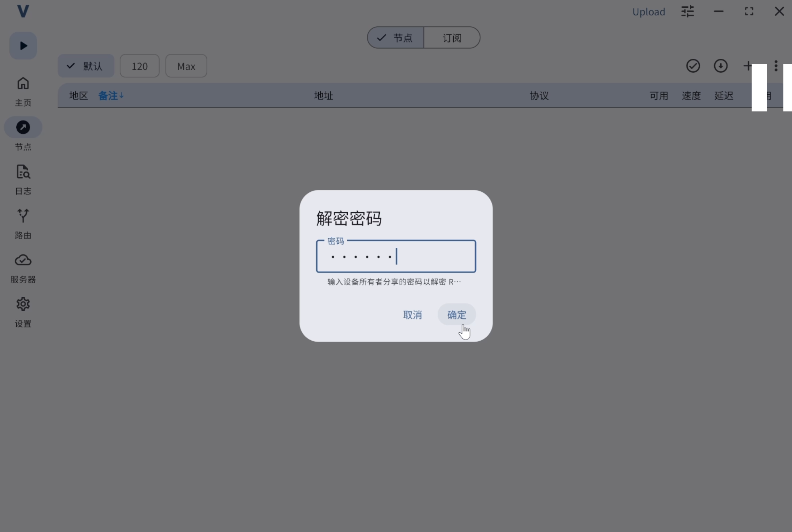
Task: Start the connection with the play button
Action: (23, 46)
